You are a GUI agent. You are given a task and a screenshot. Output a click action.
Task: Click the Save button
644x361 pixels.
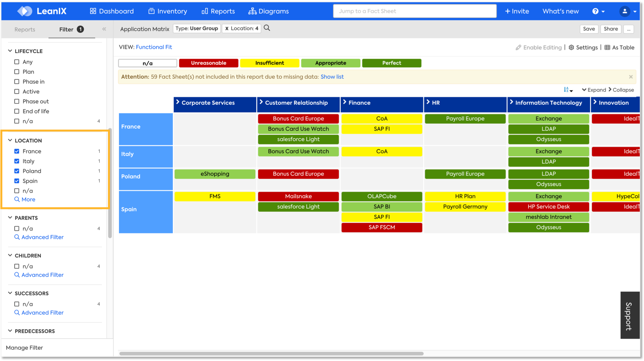[589, 29]
